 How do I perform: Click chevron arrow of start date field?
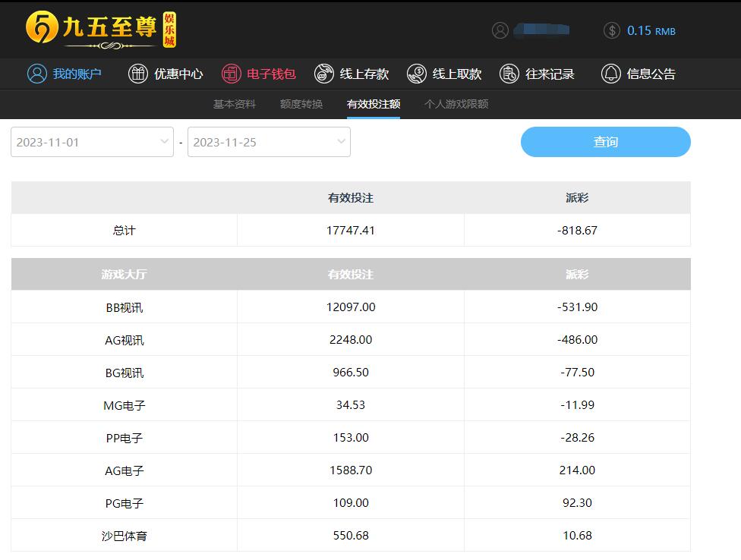pyautogui.click(x=165, y=141)
